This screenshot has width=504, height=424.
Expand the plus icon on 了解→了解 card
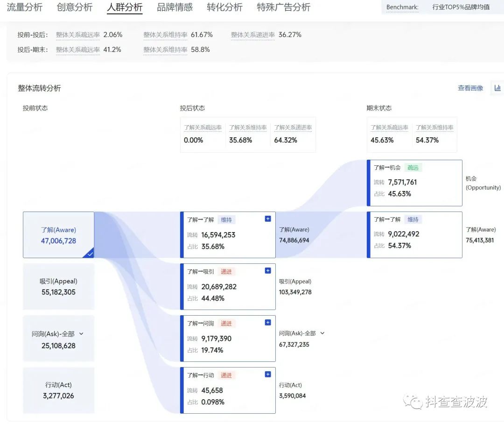(x=268, y=219)
